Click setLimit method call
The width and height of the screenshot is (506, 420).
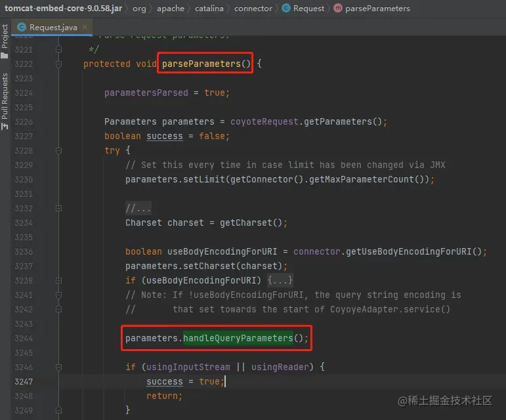tap(204, 179)
